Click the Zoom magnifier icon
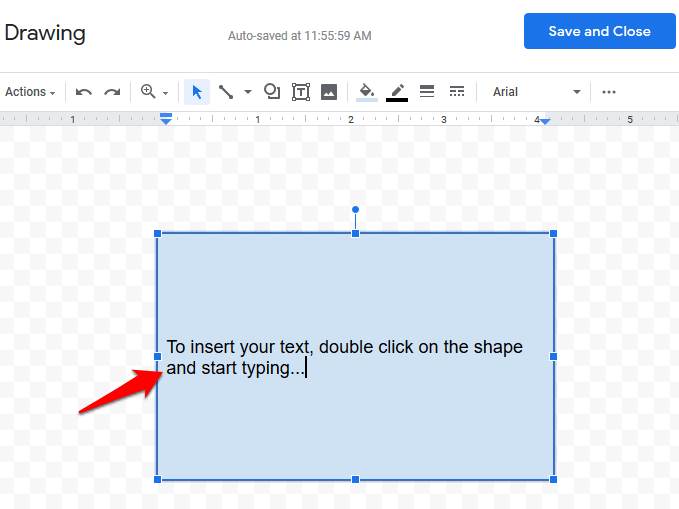 coord(148,91)
